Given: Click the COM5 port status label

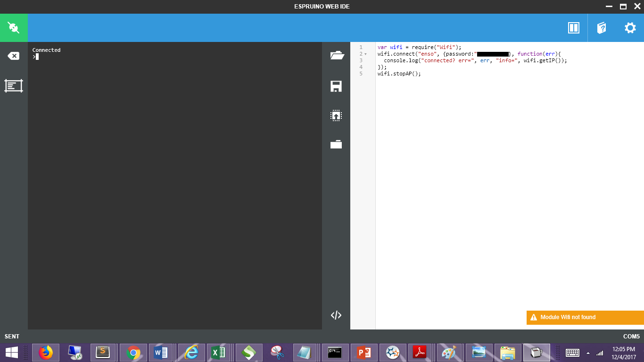Looking at the screenshot, I should click(631, 337).
